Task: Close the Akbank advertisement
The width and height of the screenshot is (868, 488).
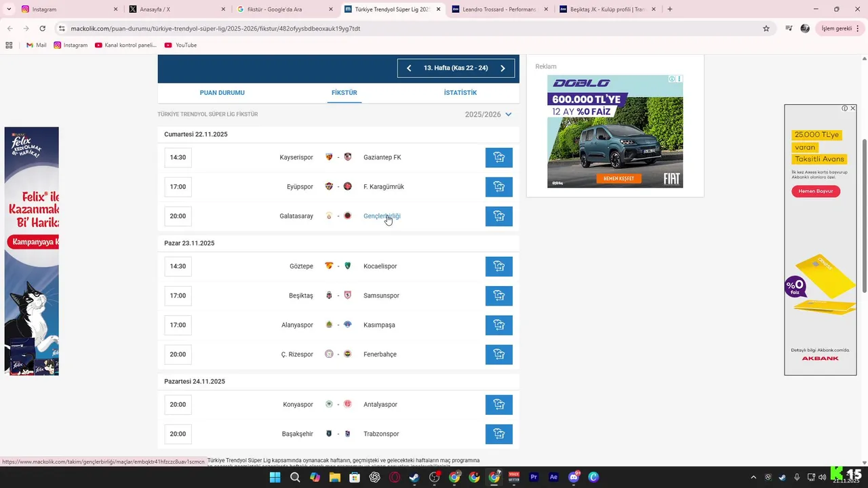Action: point(852,108)
